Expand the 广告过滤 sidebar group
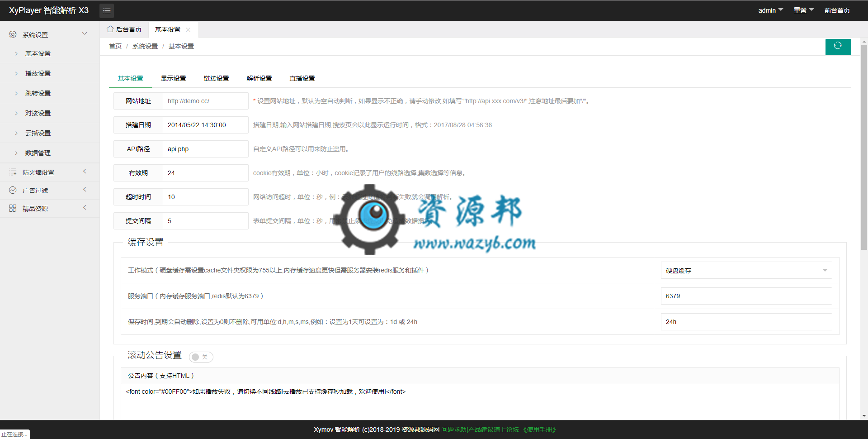The image size is (868, 439). coord(85,189)
